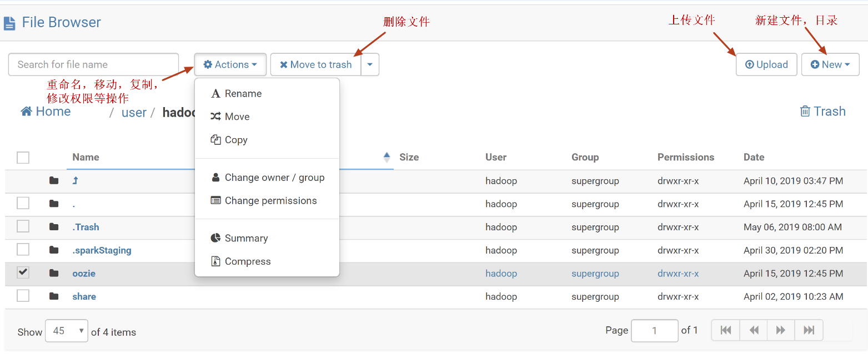The image size is (868, 354).
Task: Check the .sparkStaging row checkbox
Action: [23, 250]
